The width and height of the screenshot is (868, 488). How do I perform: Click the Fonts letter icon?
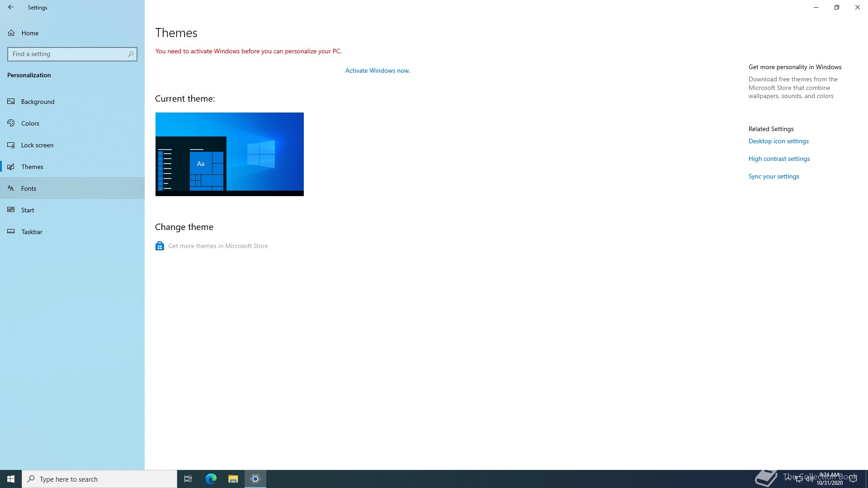pos(11,188)
